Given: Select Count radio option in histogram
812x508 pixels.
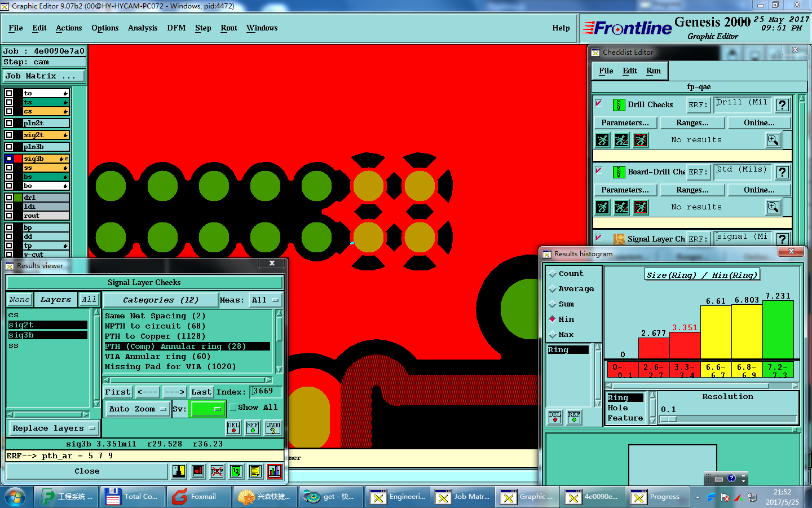Looking at the screenshot, I should tap(553, 274).
